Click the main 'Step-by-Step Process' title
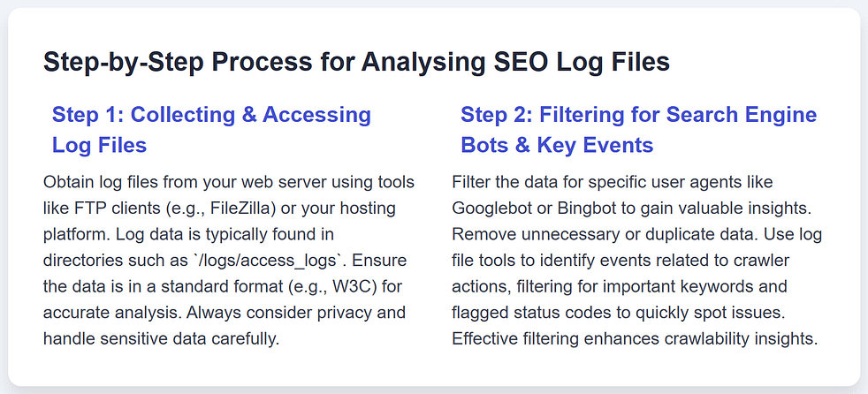 click(x=356, y=63)
